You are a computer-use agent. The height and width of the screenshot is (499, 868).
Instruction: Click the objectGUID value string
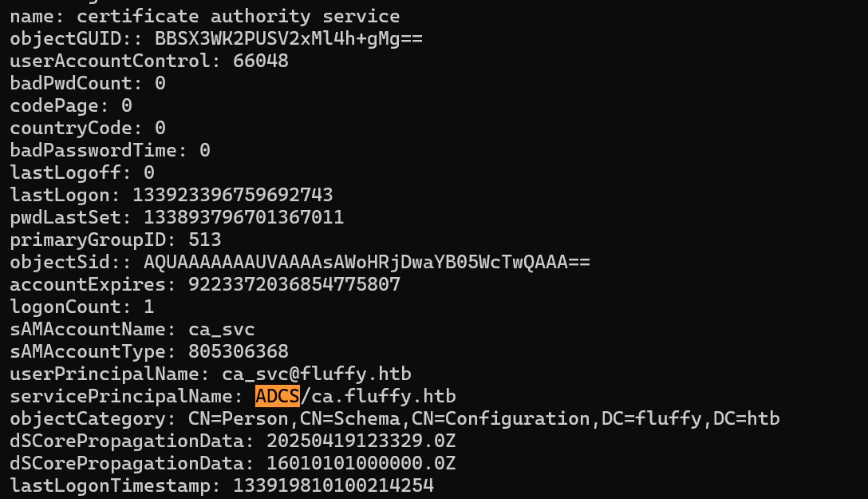pos(289,39)
